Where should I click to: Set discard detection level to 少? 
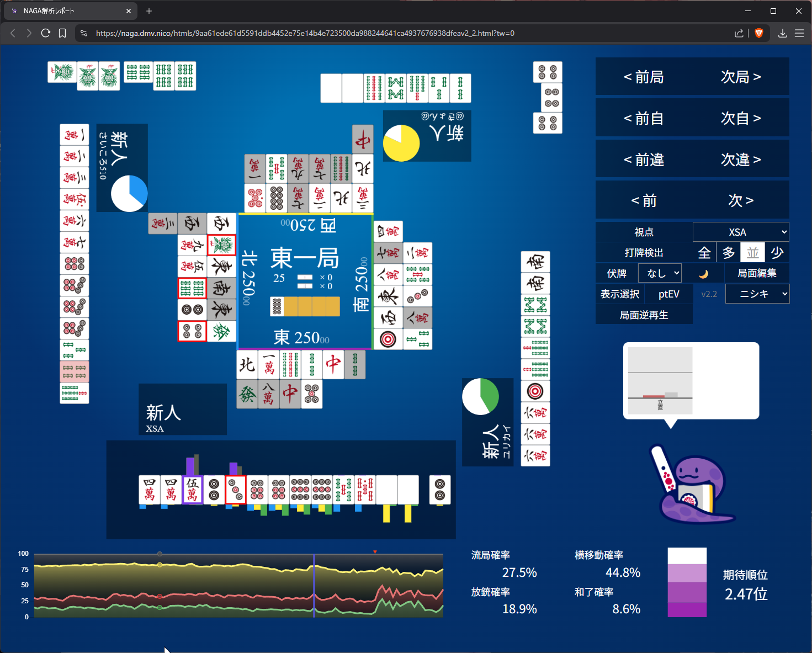(x=777, y=253)
